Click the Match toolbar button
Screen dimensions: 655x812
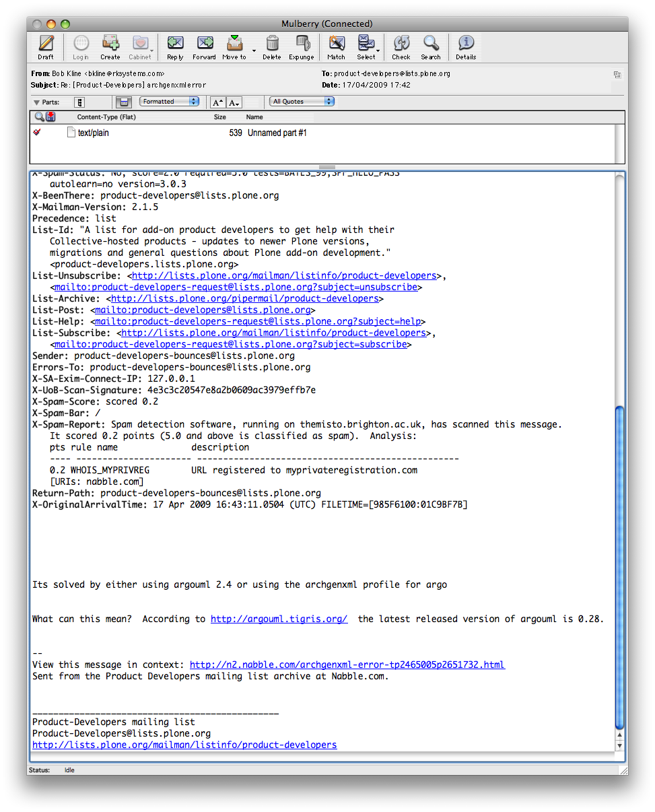click(336, 46)
